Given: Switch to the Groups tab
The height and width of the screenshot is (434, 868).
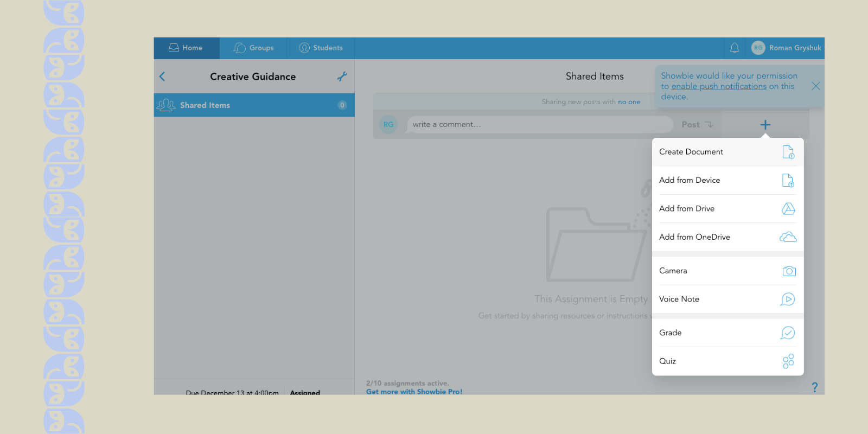Looking at the screenshot, I should point(253,48).
